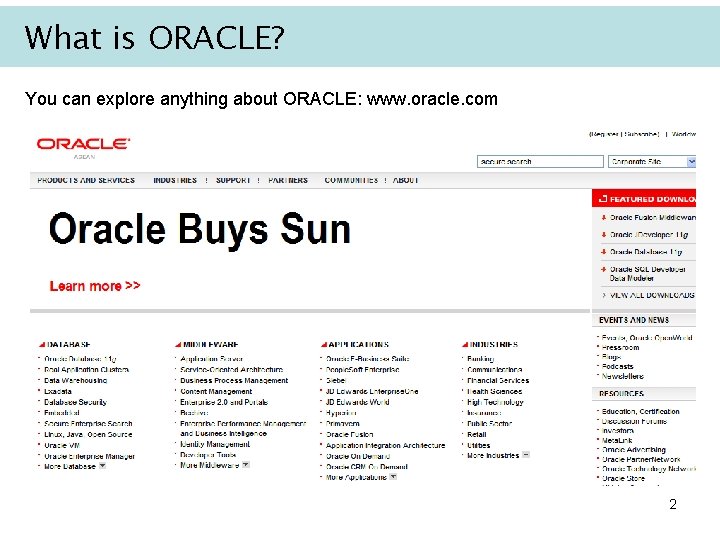Open the Podcasts link
This screenshot has height=540, width=720.
618,366
